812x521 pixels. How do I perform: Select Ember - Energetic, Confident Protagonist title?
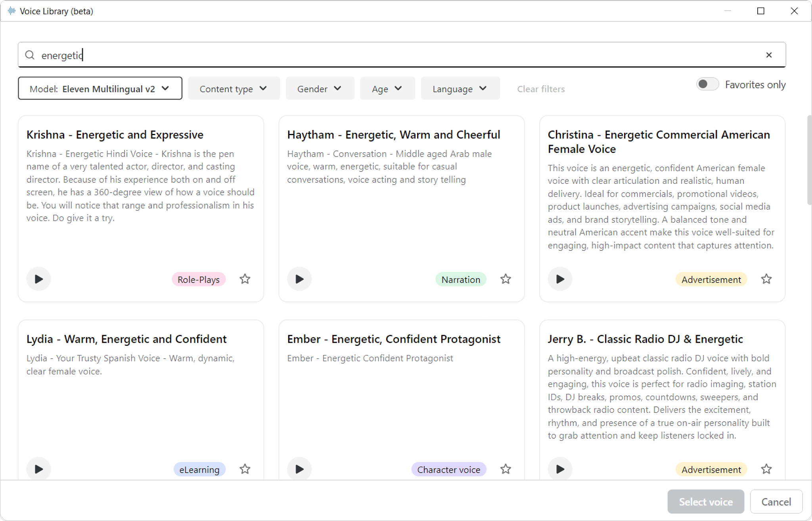click(394, 339)
